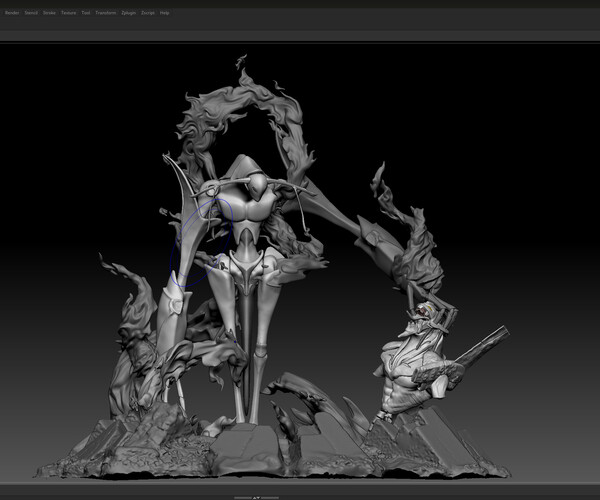This screenshot has width=600, height=500.
Task: Open the Zscript menu
Action: (x=148, y=13)
